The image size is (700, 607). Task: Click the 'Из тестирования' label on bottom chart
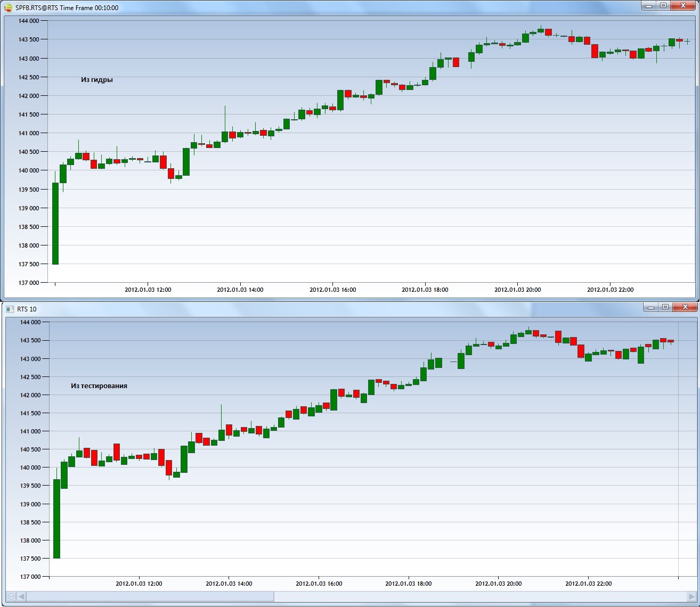(x=99, y=386)
